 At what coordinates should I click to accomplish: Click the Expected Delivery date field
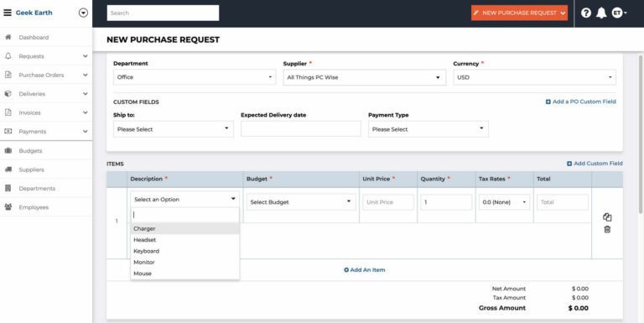pos(301,129)
